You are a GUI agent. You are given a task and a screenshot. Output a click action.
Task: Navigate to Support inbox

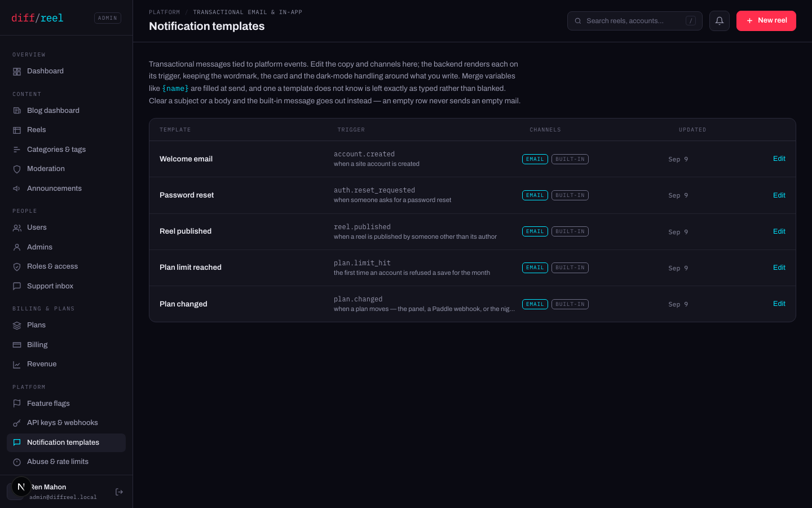coord(66,286)
